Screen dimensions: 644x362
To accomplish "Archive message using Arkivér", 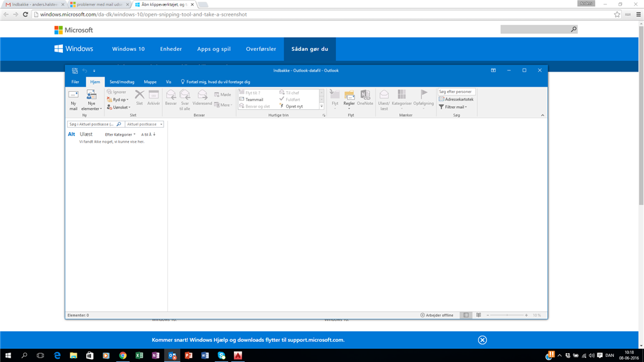I will (x=153, y=98).
